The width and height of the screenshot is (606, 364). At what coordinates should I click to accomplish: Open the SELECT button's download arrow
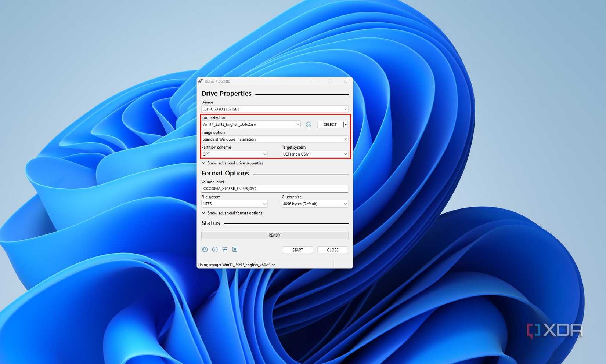(346, 124)
